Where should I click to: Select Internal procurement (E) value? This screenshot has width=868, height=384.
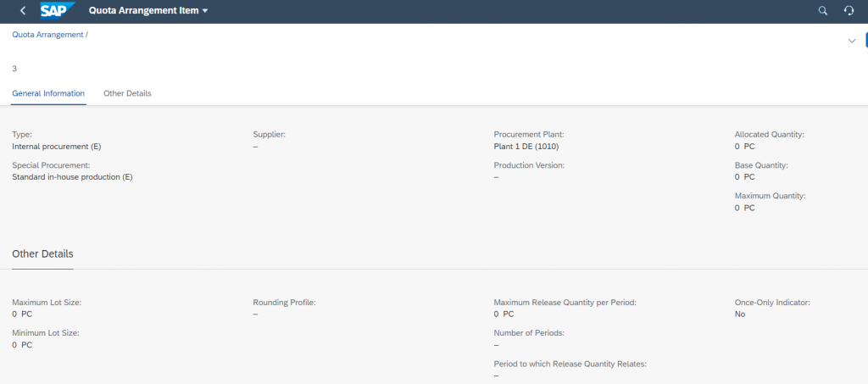click(x=57, y=147)
